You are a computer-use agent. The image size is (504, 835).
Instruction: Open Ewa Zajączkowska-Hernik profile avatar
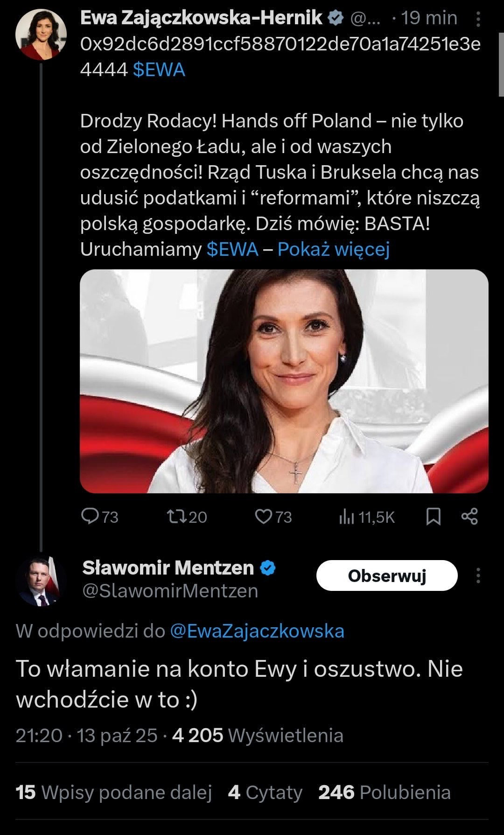click(x=41, y=35)
